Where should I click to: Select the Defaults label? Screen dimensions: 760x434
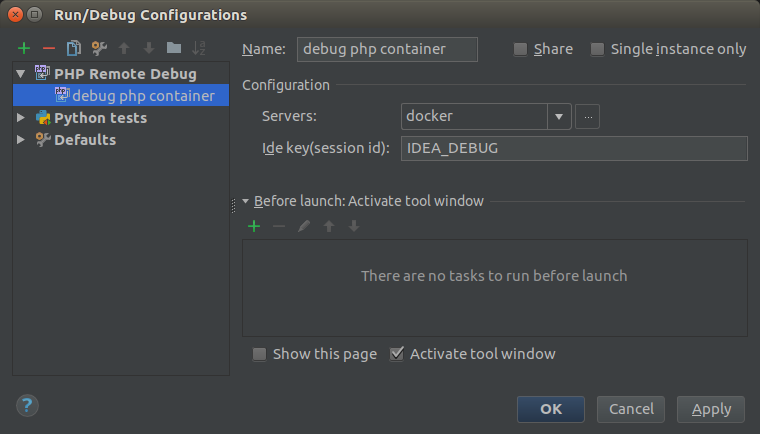85,140
